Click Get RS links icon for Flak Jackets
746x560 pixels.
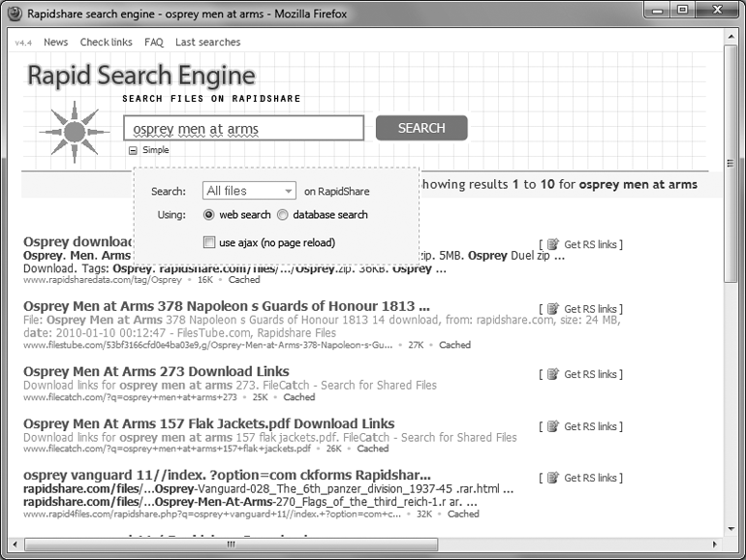click(x=553, y=426)
